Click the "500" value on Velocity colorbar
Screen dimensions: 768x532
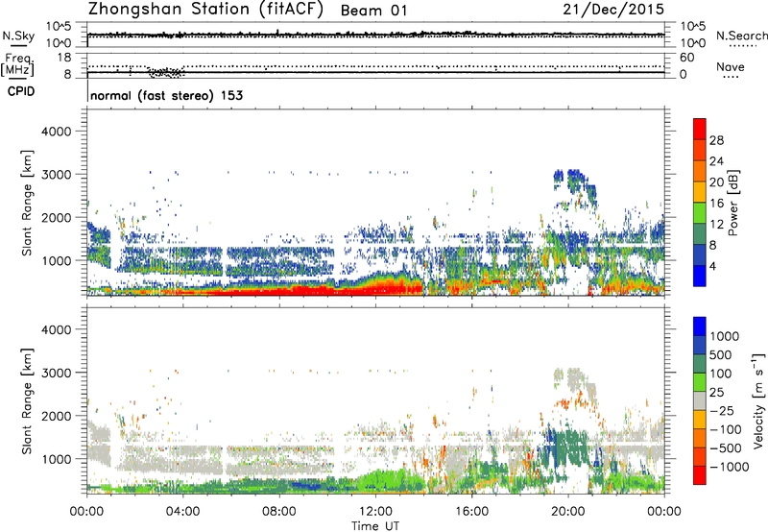click(721, 355)
